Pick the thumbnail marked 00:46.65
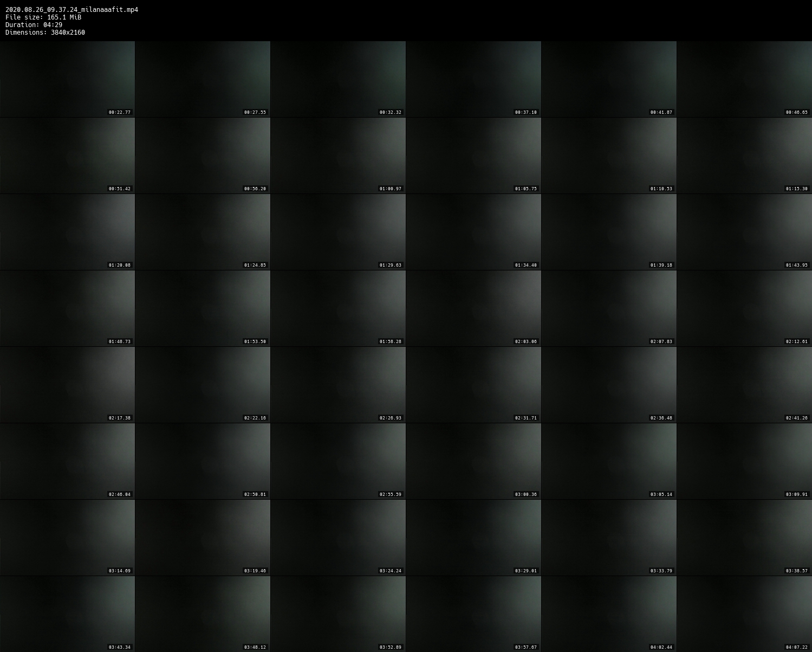 pos(744,79)
